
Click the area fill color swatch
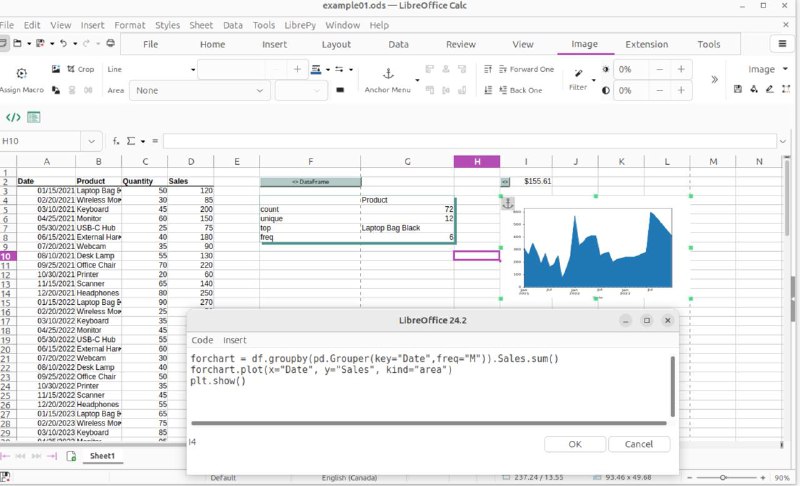pos(340,90)
